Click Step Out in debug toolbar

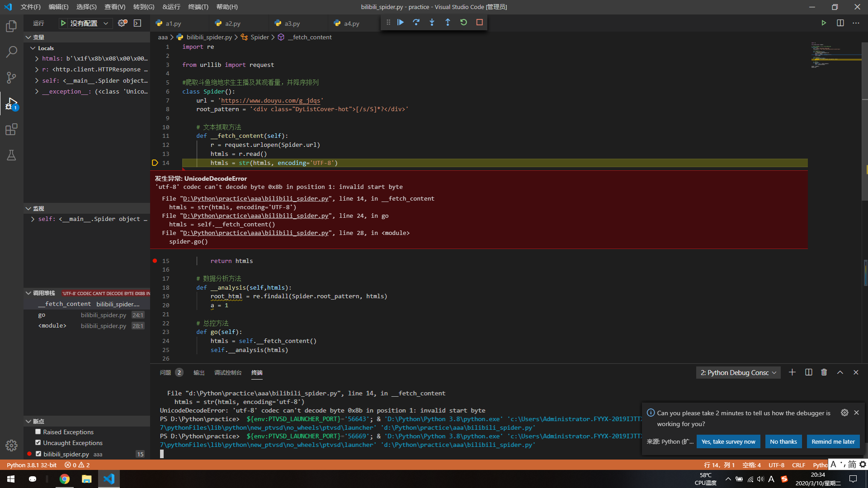click(448, 22)
